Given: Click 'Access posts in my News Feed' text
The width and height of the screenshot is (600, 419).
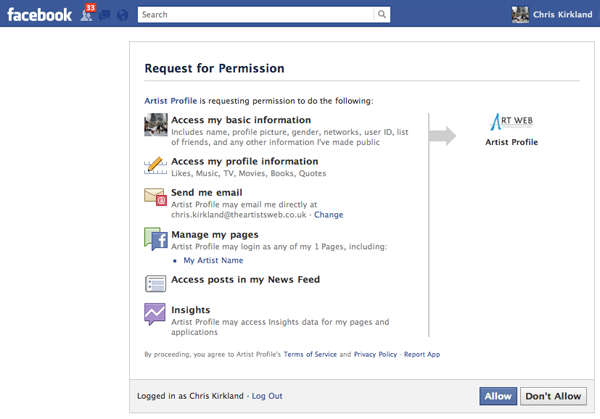Looking at the screenshot, I should (245, 280).
